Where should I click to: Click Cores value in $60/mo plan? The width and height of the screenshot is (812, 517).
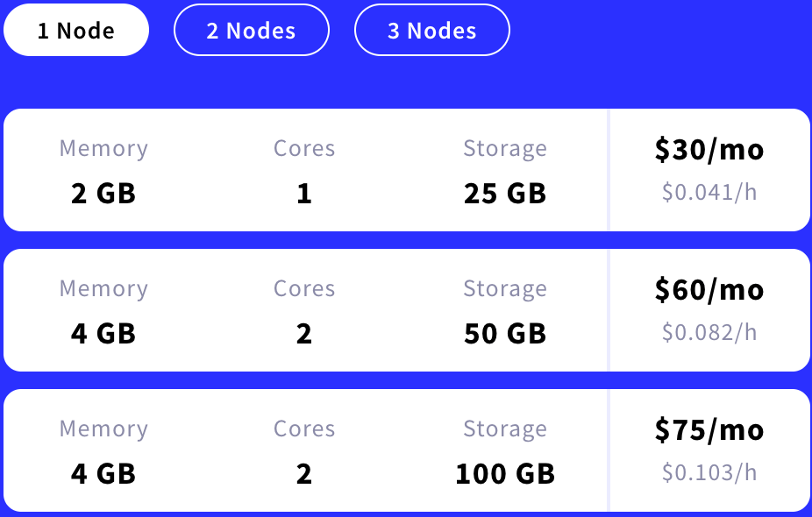point(304,333)
